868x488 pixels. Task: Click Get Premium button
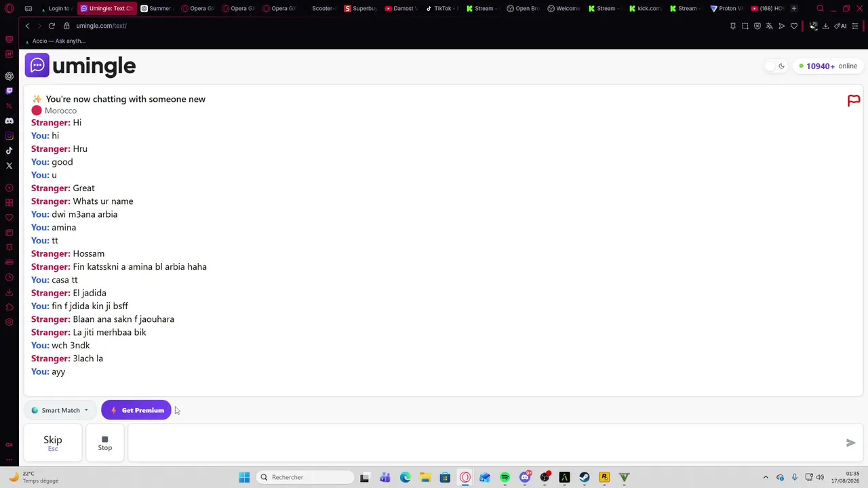pyautogui.click(x=136, y=410)
